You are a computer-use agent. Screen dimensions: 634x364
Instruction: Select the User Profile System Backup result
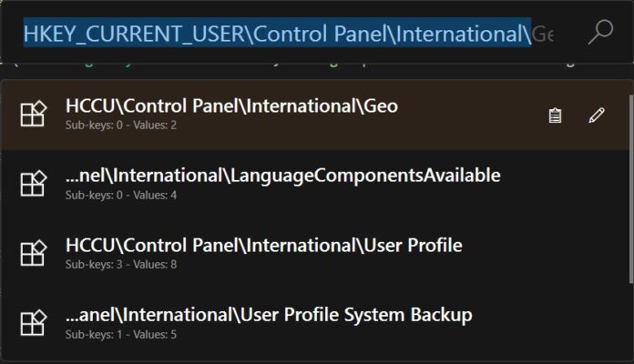tap(269, 316)
